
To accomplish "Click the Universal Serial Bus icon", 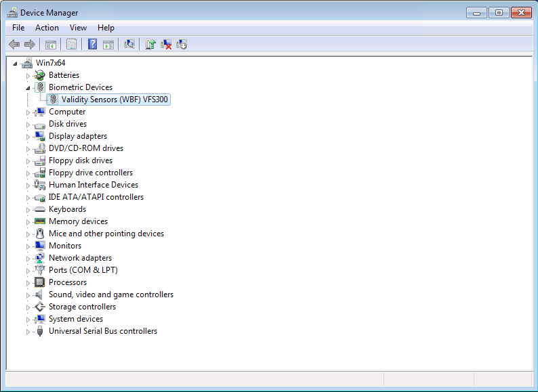I will [x=40, y=331].
